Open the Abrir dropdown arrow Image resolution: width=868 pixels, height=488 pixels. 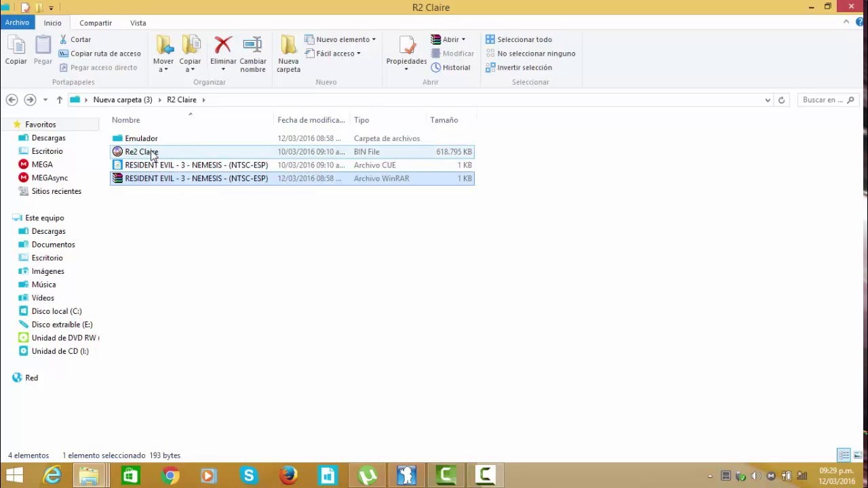pos(463,39)
